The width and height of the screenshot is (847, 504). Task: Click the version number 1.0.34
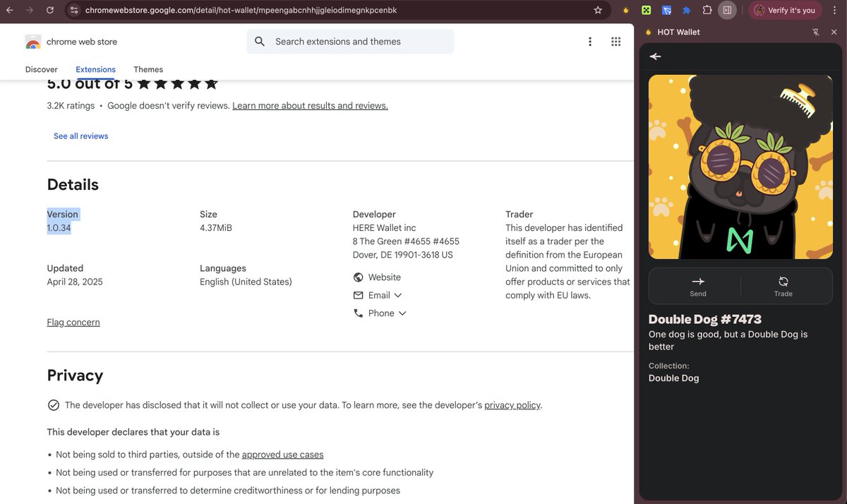(x=59, y=228)
